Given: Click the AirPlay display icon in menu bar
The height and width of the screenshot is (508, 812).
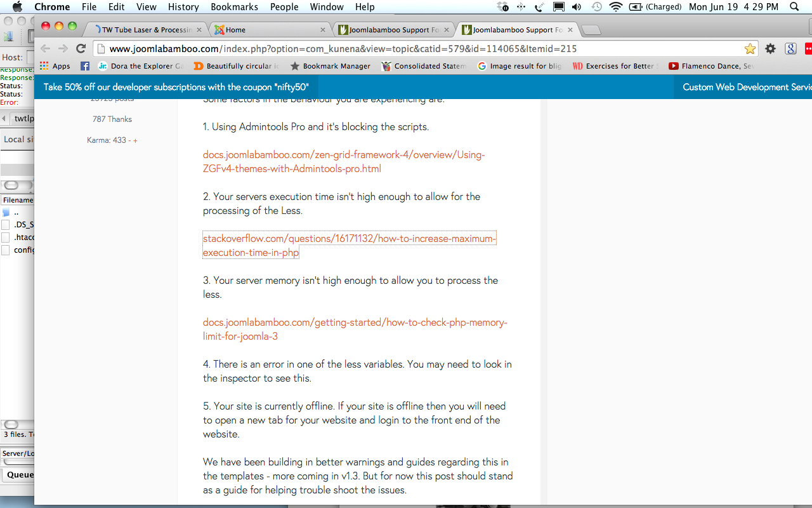Looking at the screenshot, I should pos(558,7).
